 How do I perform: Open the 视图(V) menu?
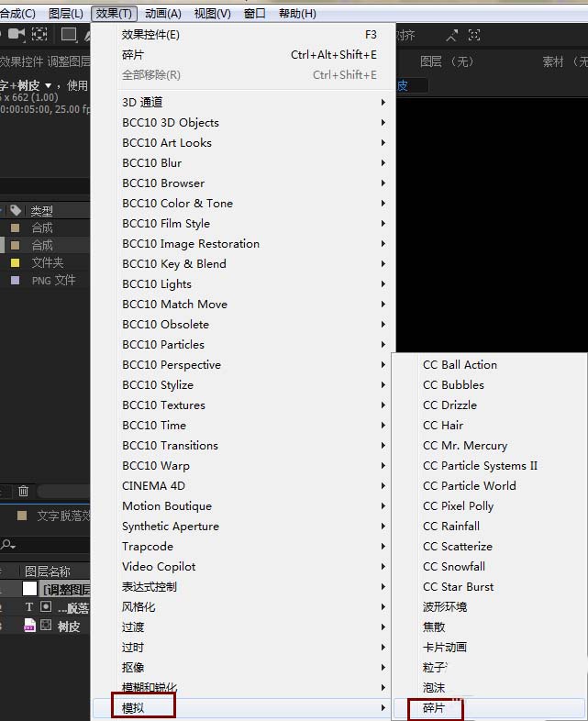click(x=213, y=14)
